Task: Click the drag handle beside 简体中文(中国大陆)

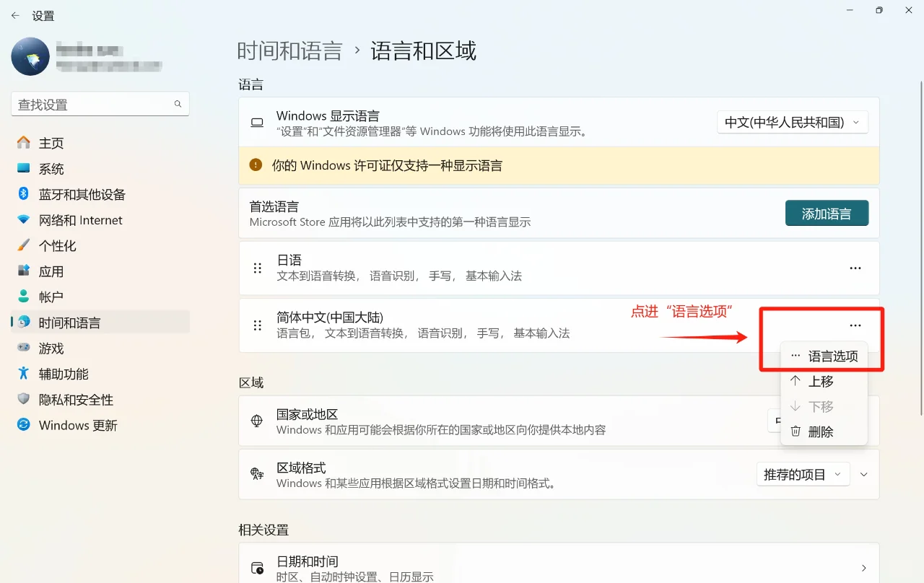Action: tap(257, 325)
